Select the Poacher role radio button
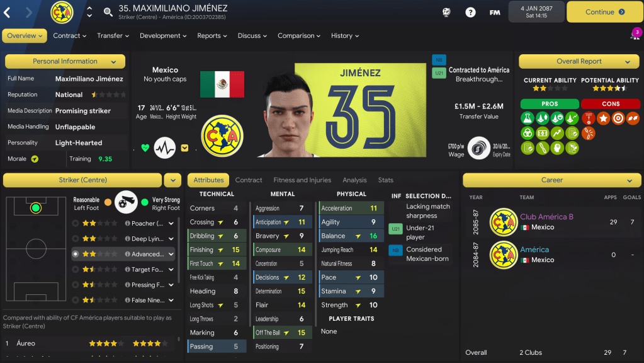The height and width of the screenshot is (363, 644). [x=75, y=223]
